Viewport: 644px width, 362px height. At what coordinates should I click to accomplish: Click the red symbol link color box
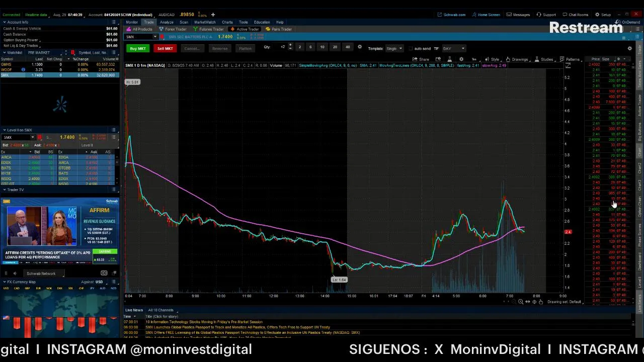[162, 37]
